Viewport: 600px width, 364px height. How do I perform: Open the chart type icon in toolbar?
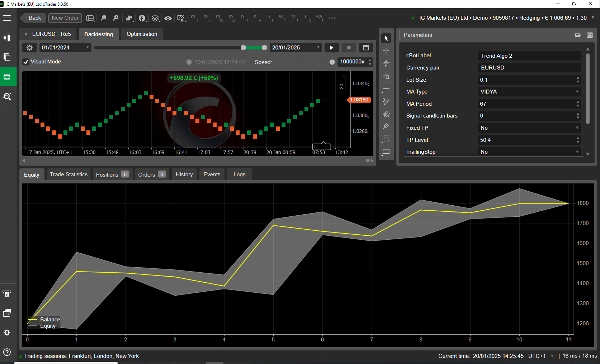(x=129, y=18)
